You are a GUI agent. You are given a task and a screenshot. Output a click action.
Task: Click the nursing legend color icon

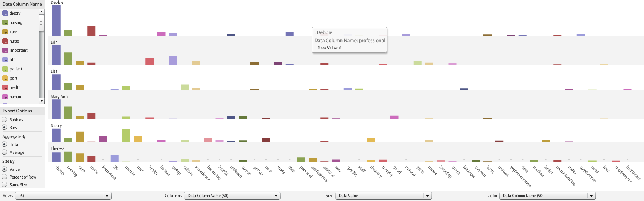tap(5, 22)
